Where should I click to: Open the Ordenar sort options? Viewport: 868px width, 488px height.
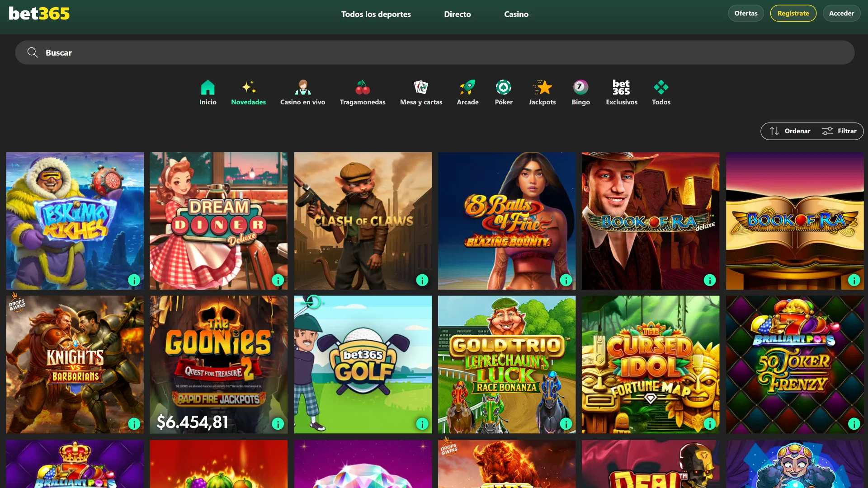pos(790,131)
